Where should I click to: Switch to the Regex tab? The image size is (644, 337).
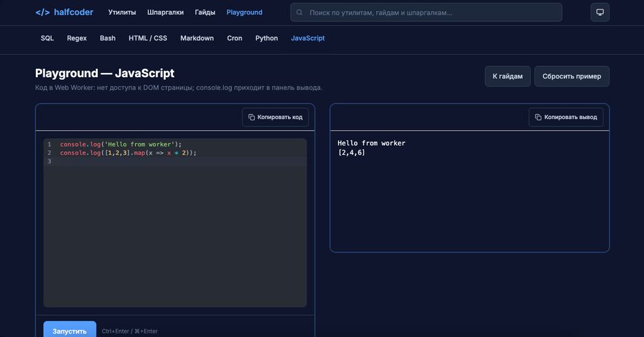77,38
